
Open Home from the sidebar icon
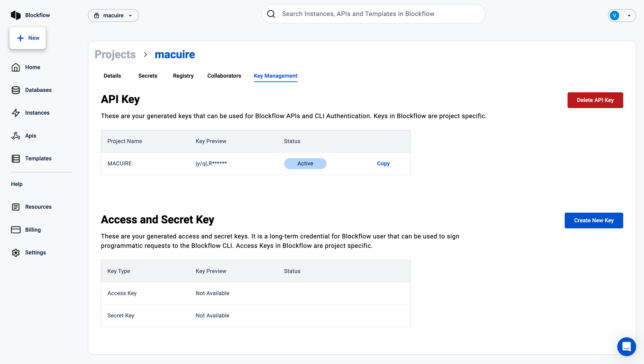coord(16,67)
